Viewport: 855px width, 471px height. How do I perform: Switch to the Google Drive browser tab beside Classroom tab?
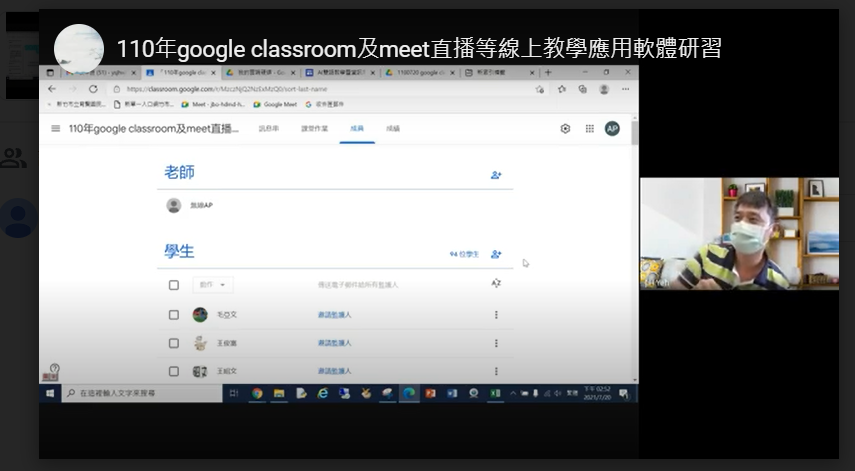[x=261, y=72]
